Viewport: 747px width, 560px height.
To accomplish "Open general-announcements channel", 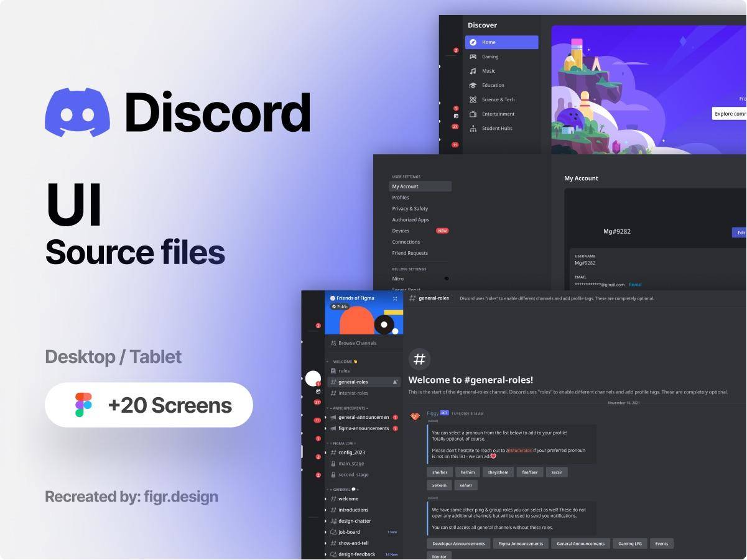I will (364, 418).
